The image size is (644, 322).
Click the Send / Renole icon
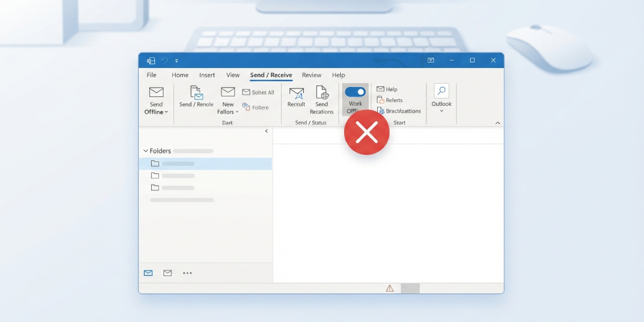tap(196, 92)
